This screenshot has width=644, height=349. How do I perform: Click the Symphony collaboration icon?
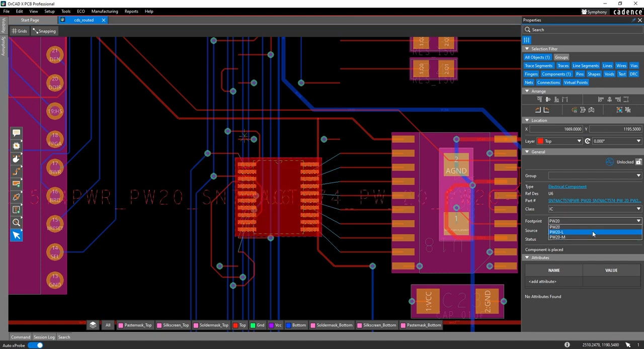point(584,12)
